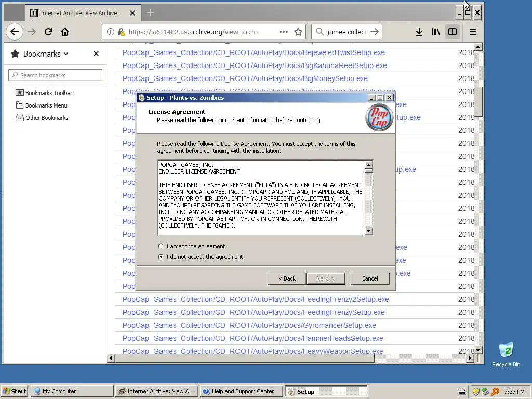This screenshot has width=532, height=399.
Task: Reload the page with the refresh icon
Action: pos(48,32)
